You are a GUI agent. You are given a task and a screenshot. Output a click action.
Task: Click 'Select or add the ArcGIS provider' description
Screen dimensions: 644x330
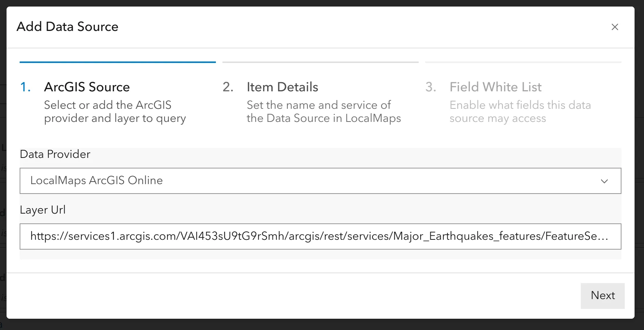[x=115, y=112]
